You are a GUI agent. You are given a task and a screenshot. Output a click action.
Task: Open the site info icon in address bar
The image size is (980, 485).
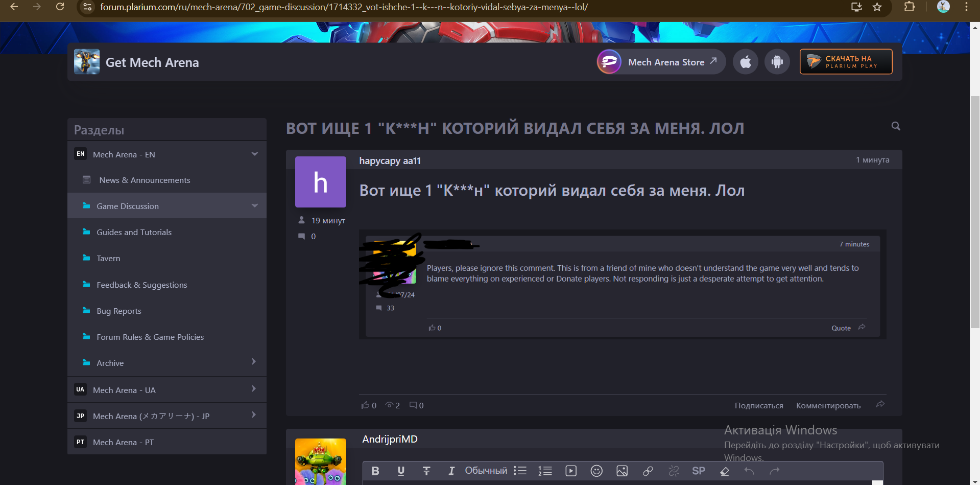(x=87, y=7)
